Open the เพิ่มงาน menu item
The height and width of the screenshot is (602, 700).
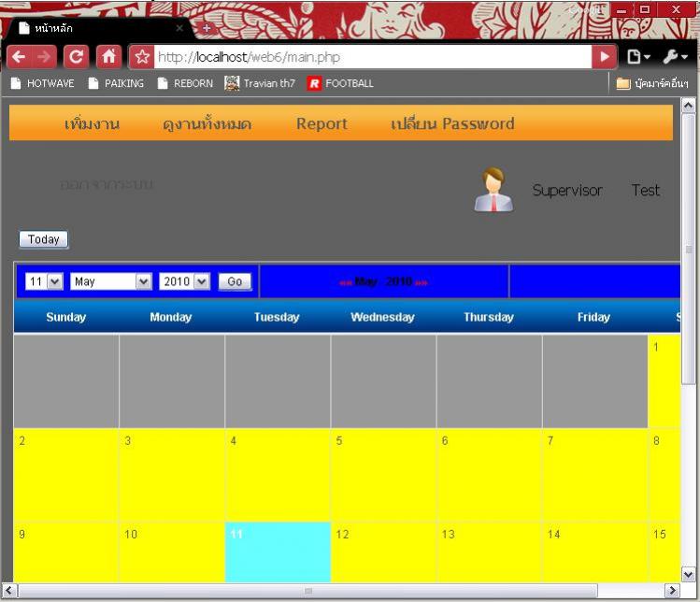[92, 123]
